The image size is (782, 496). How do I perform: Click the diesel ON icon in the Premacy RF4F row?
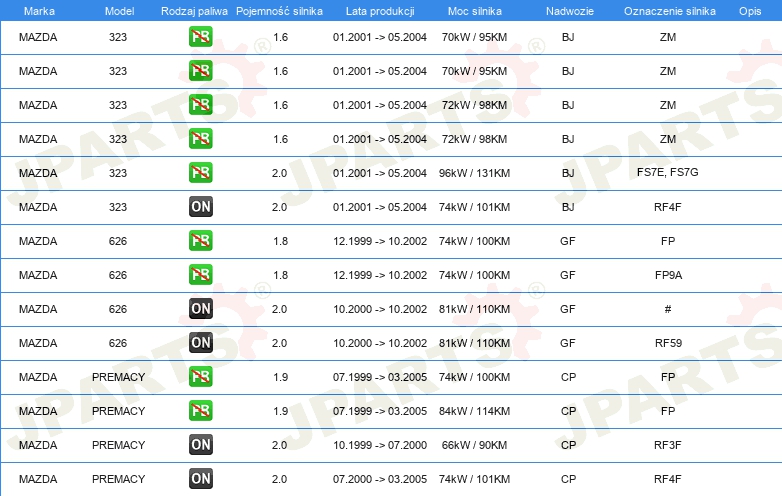click(200, 479)
